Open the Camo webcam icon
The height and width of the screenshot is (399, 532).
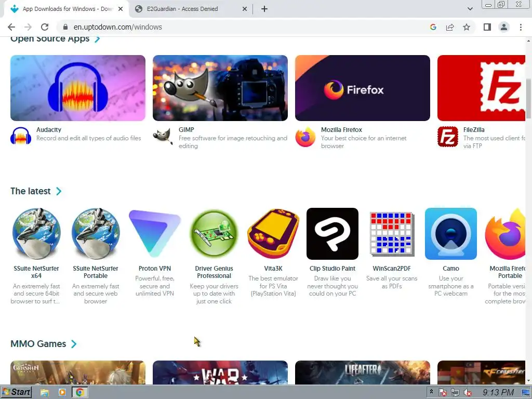451,234
